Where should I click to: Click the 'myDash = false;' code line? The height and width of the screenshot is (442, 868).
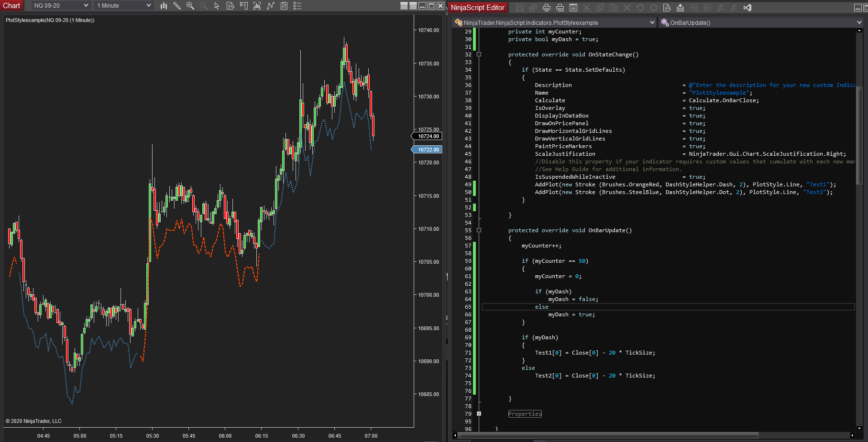(573, 299)
